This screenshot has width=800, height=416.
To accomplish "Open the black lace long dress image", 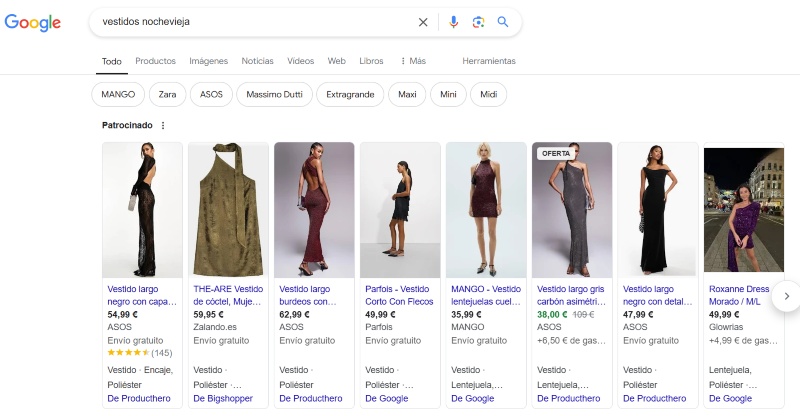I will point(142,210).
